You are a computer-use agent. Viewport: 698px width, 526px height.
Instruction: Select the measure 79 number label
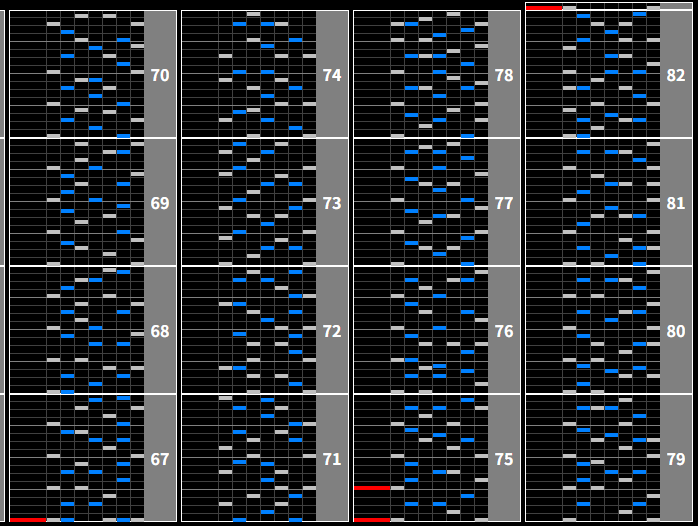point(676,459)
